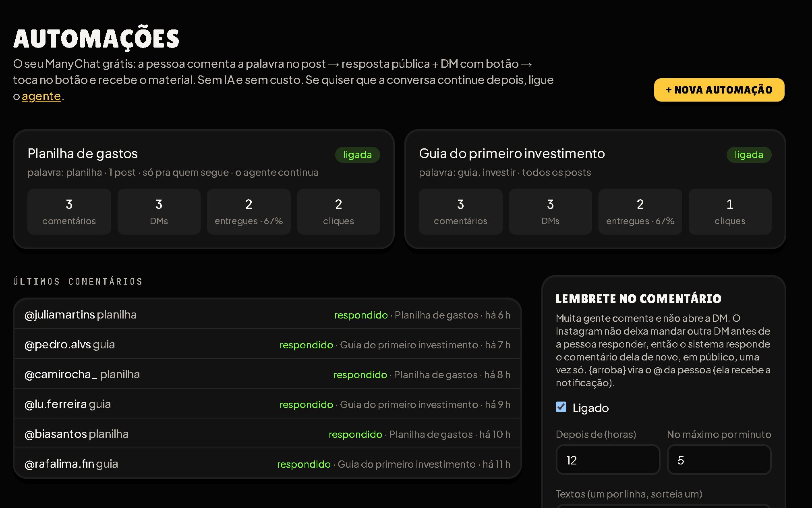Screen dimensions: 812x508
Task: Open @lu.ferreira guia comment row
Action: click(x=267, y=404)
